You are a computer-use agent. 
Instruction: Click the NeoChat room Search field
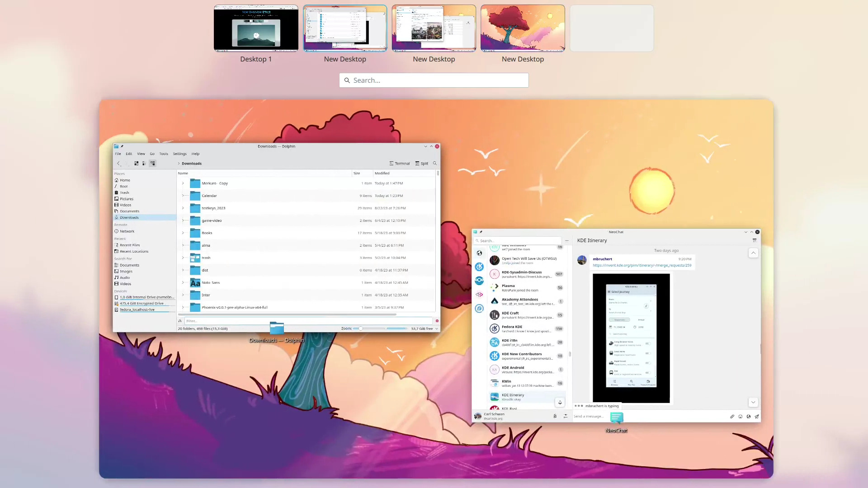pyautogui.click(x=517, y=241)
